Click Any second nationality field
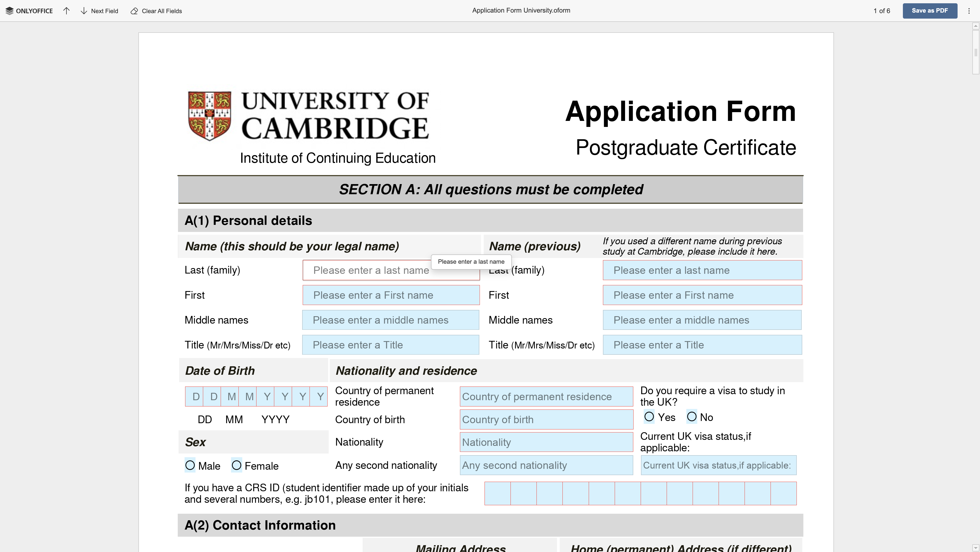980x552 pixels. coord(546,465)
